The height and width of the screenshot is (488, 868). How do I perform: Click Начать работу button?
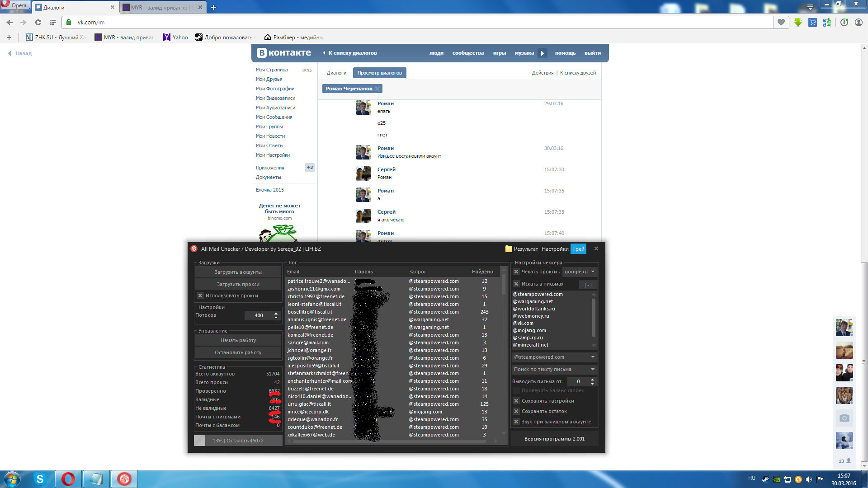point(238,340)
